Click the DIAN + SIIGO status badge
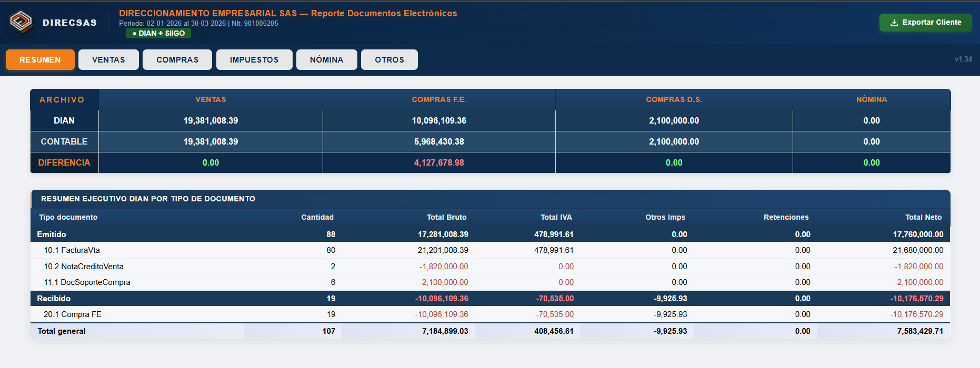Viewport: 980px width, 368px height. 158,33
